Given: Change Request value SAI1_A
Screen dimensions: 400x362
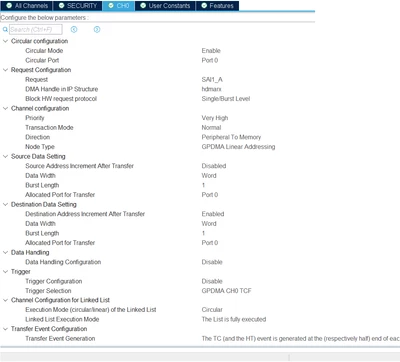Looking at the screenshot, I should pos(212,80).
